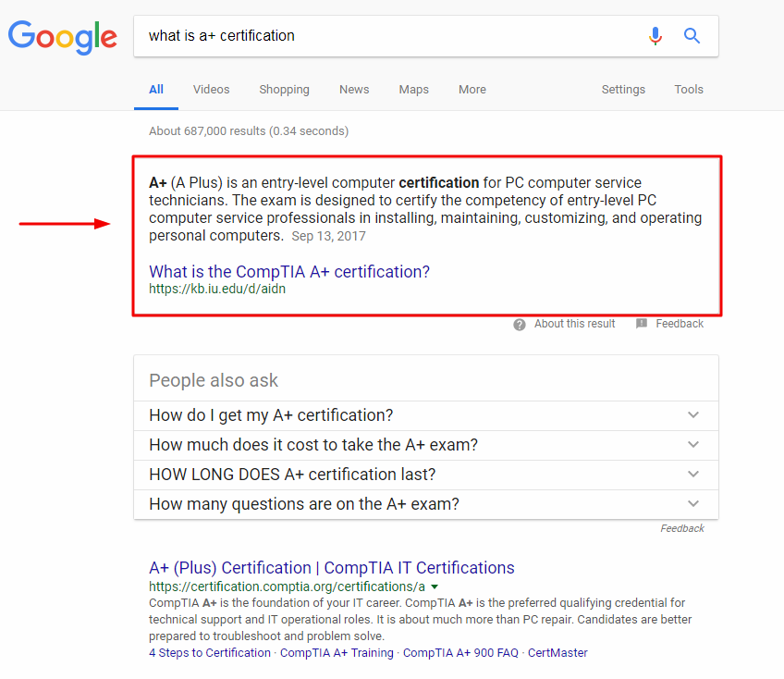Expand 'HOW LONG DOES A+ certification last?'

(x=693, y=475)
